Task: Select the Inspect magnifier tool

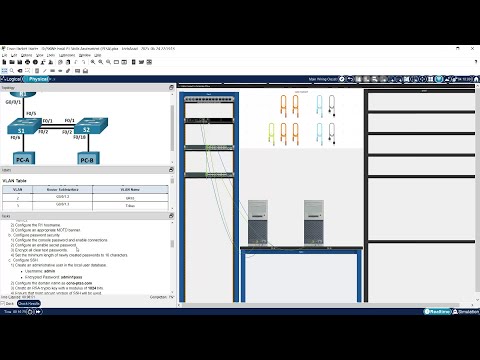Action: (x=12, y=71)
